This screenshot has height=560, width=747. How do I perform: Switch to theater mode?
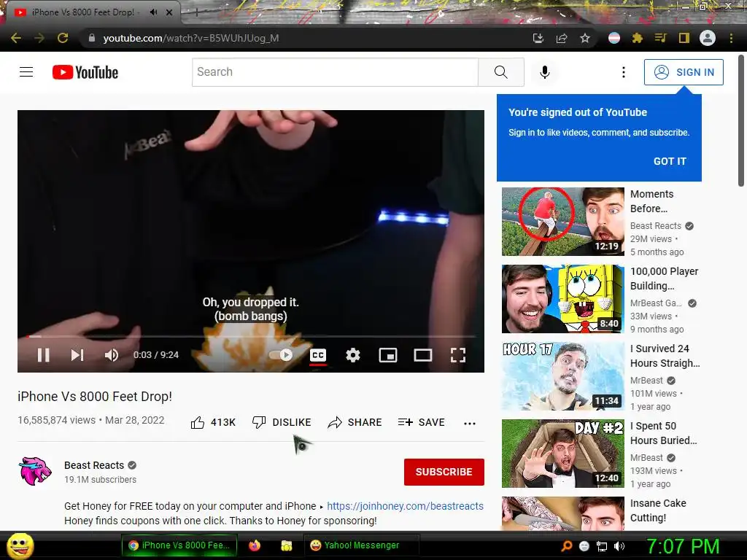(x=422, y=355)
